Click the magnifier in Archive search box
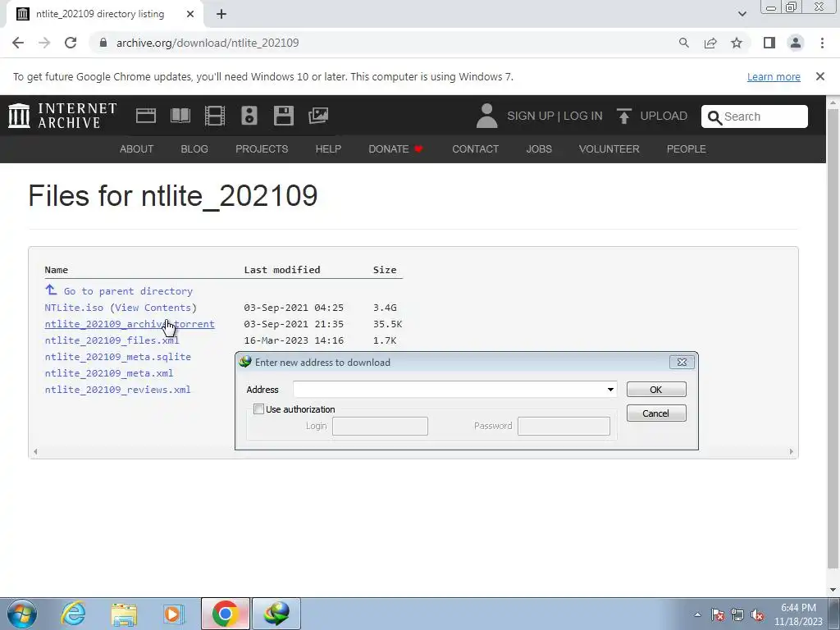This screenshot has width=840, height=630. point(714,116)
